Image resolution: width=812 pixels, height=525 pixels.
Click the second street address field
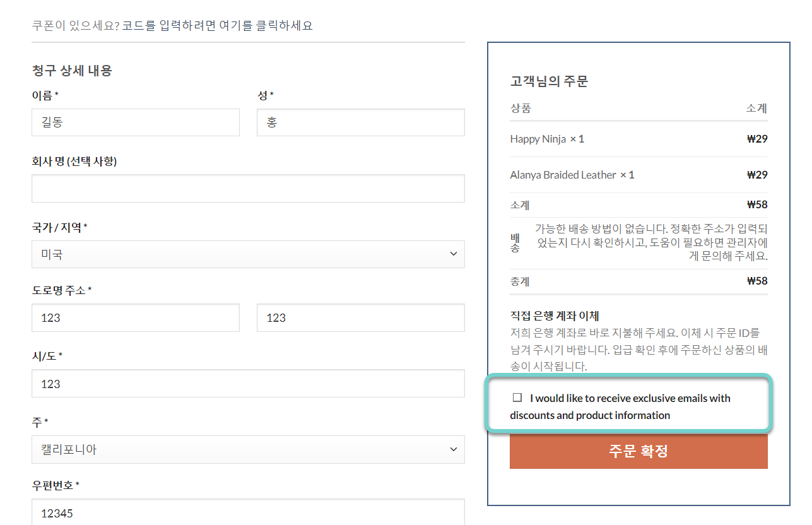(x=360, y=317)
